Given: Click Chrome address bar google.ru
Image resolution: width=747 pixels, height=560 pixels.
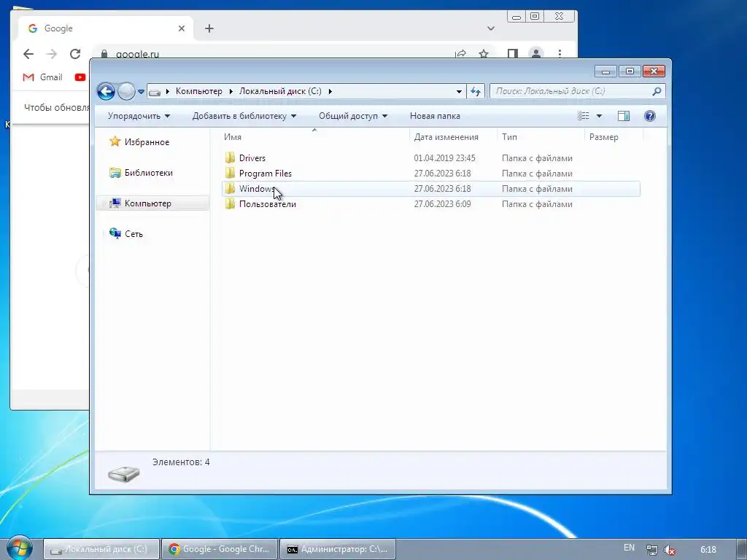Looking at the screenshot, I should coord(138,54).
